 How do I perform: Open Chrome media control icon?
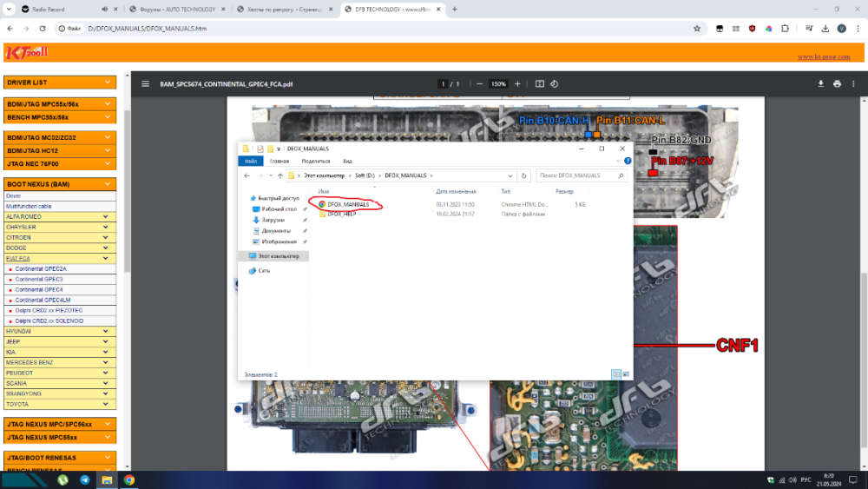pyautogui.click(x=809, y=29)
